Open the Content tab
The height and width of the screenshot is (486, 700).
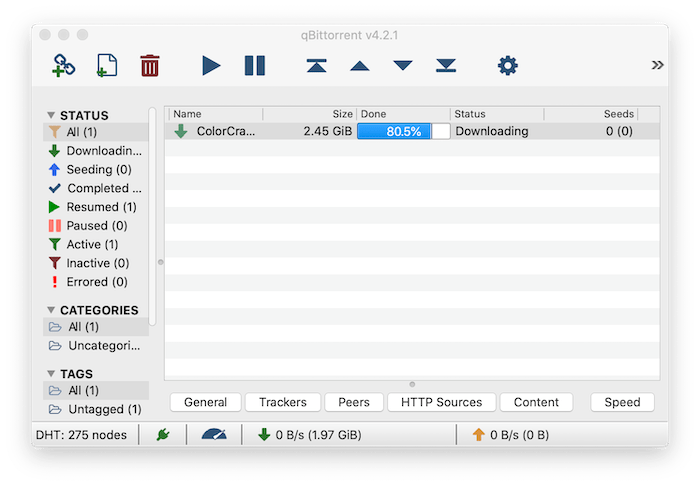pyautogui.click(x=536, y=403)
